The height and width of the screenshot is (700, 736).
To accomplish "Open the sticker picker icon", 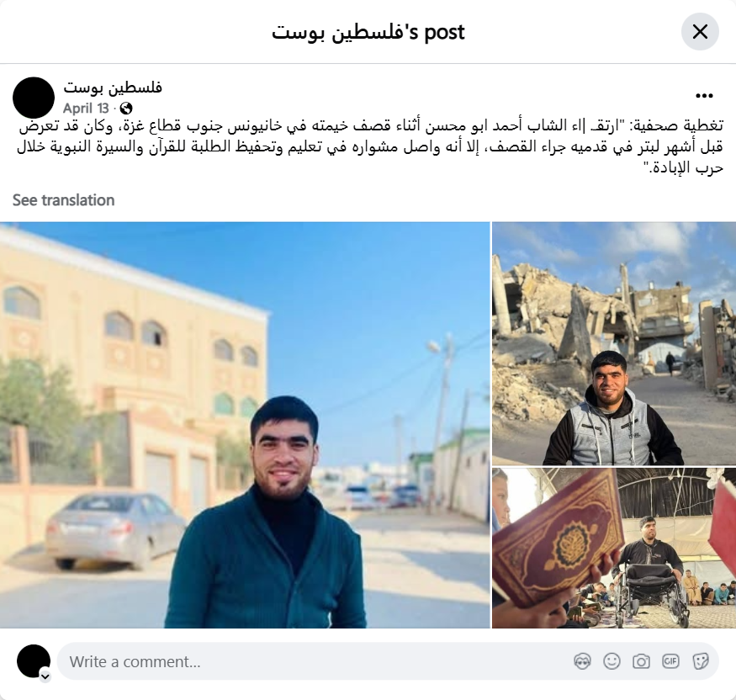I will [700, 661].
